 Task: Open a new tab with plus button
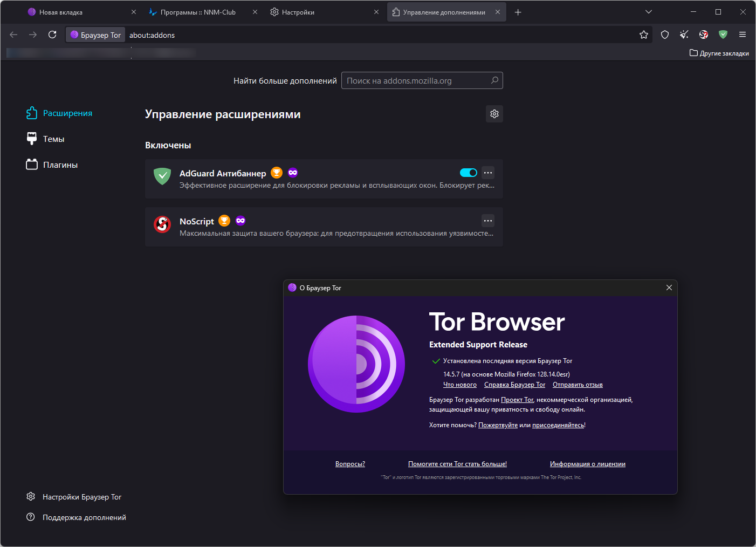tap(518, 12)
